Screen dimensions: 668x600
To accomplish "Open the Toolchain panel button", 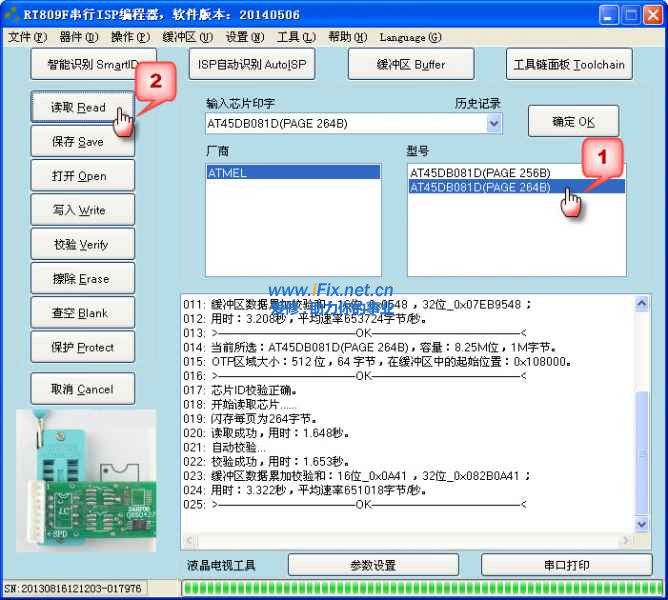I will pos(568,64).
